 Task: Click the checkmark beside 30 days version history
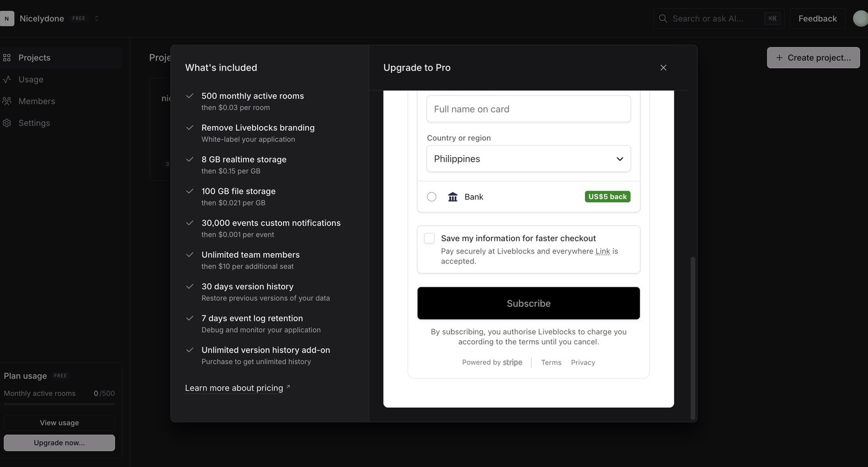click(x=190, y=286)
